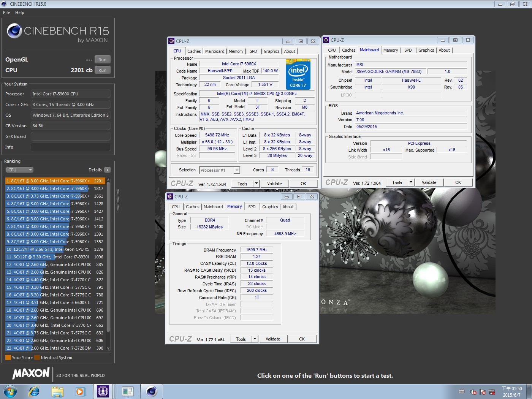532x399 pixels.
Task: Click the brown Identical System legend swatch
Action: click(x=37, y=358)
